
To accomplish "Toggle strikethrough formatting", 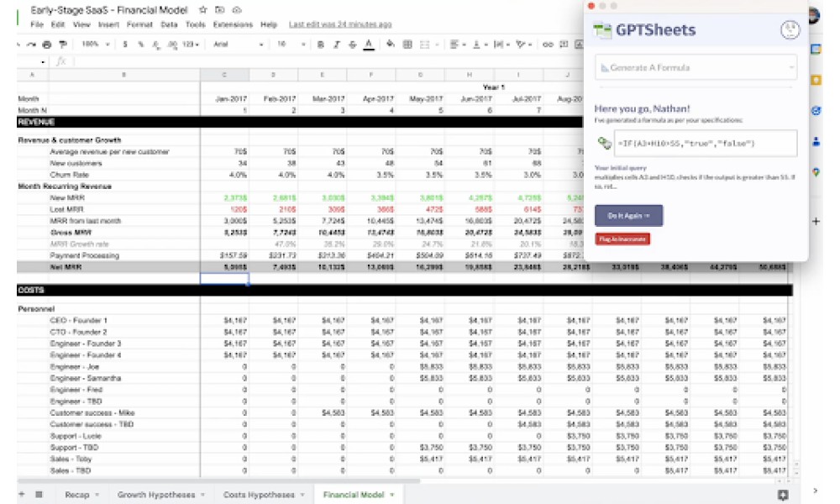I will (x=352, y=45).
